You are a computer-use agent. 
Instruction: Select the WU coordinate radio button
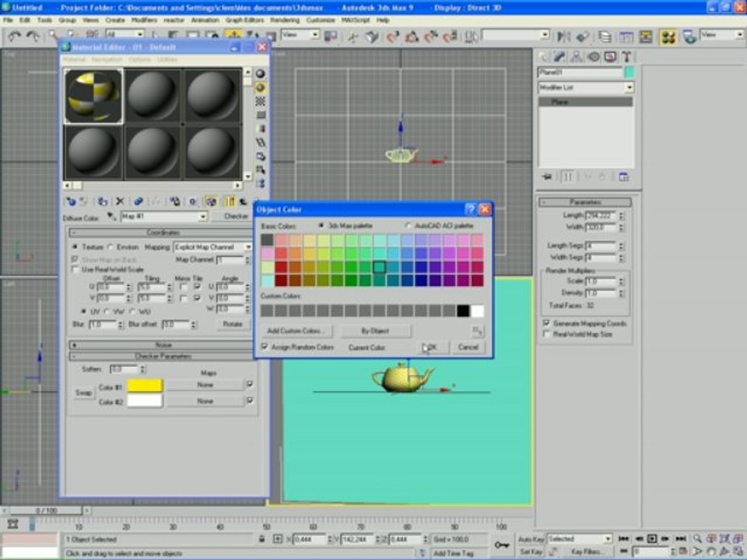(x=132, y=311)
